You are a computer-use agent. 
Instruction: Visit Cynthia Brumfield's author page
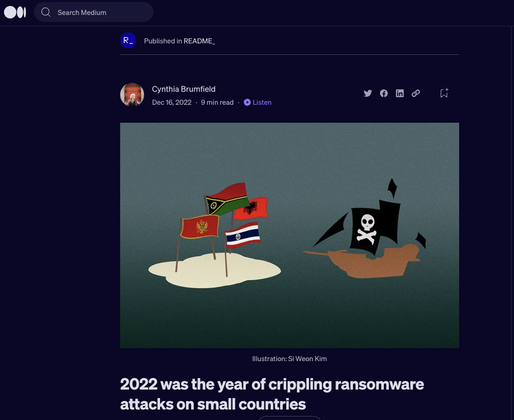point(183,89)
